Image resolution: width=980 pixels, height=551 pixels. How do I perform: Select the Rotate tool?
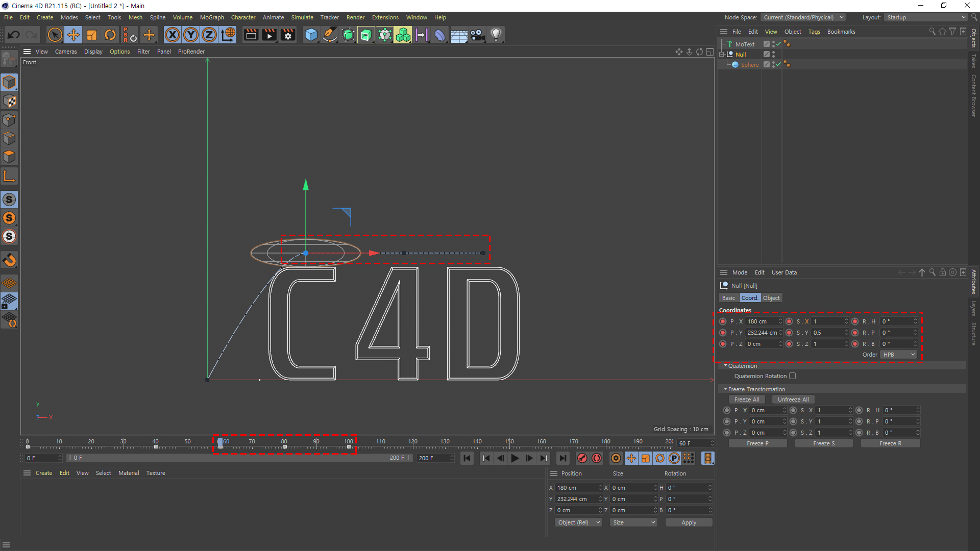(x=110, y=35)
